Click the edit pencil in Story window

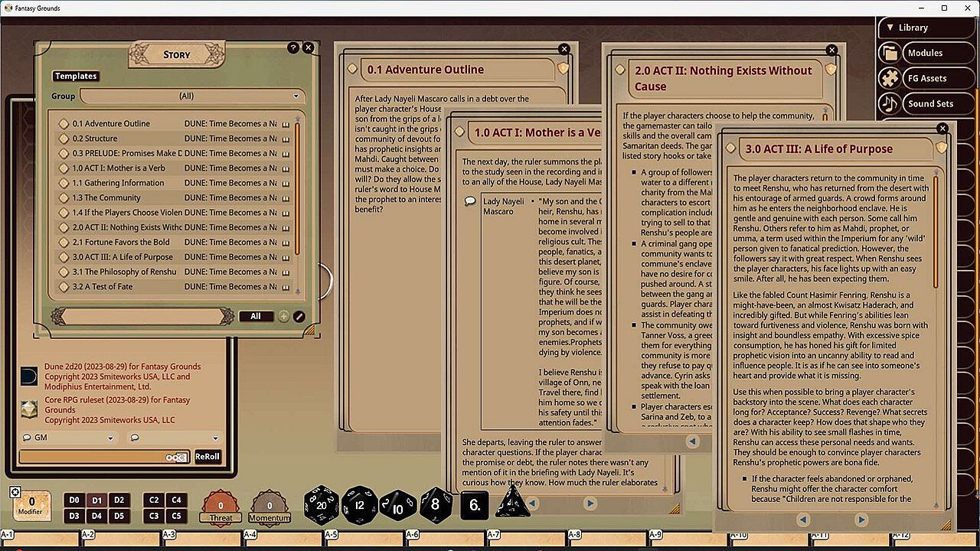click(299, 316)
